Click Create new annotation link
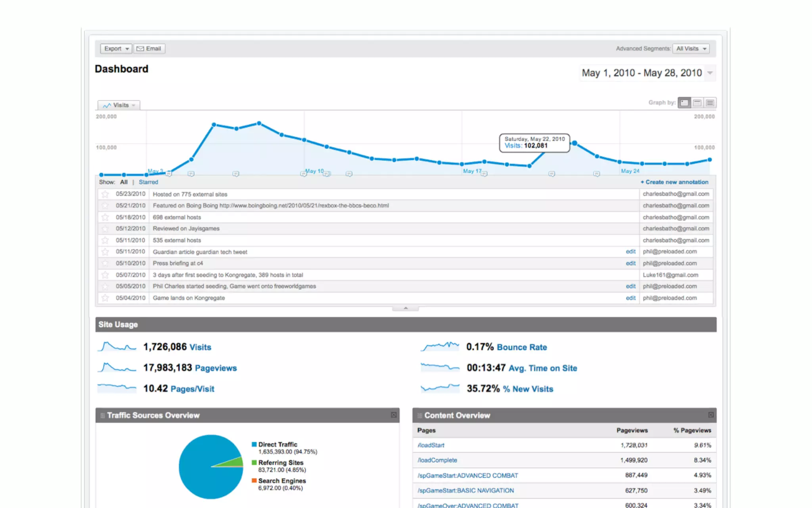The height and width of the screenshot is (508, 812). (x=674, y=182)
